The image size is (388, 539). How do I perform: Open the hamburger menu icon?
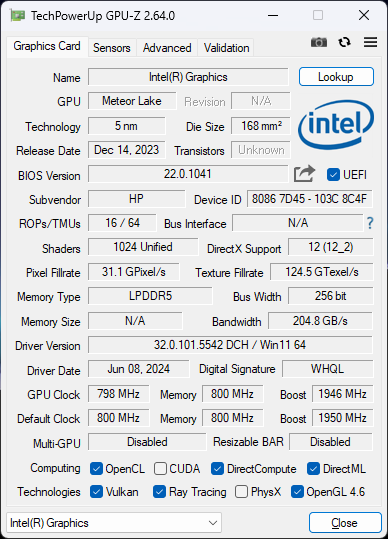pos(370,42)
